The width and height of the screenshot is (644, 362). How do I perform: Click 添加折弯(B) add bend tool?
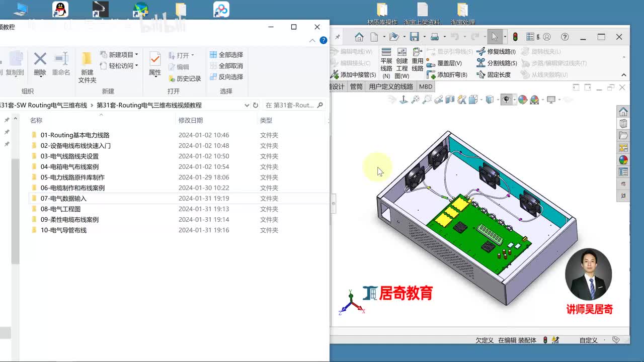click(447, 74)
